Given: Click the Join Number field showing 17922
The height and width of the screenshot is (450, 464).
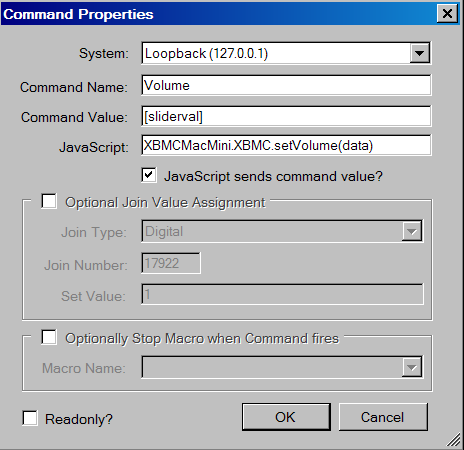Looking at the screenshot, I should [x=171, y=263].
